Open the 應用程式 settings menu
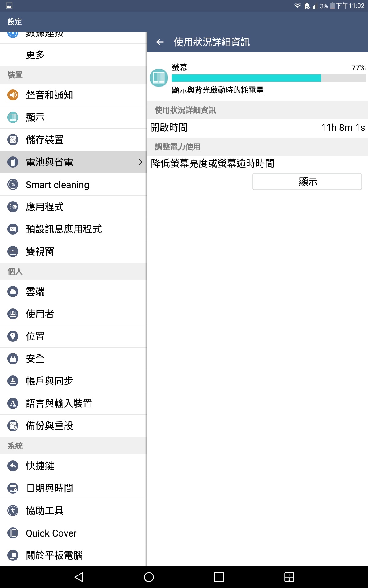The image size is (368, 588). point(45,207)
